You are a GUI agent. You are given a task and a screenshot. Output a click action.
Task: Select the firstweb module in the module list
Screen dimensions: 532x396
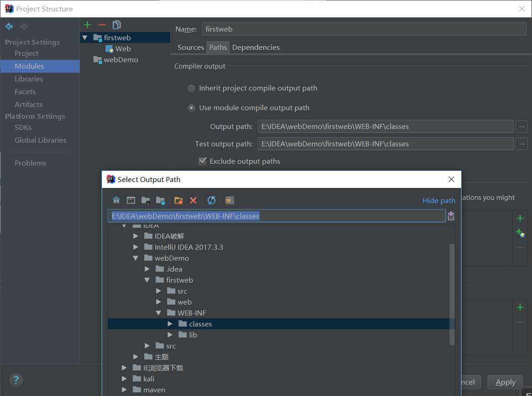125,37
